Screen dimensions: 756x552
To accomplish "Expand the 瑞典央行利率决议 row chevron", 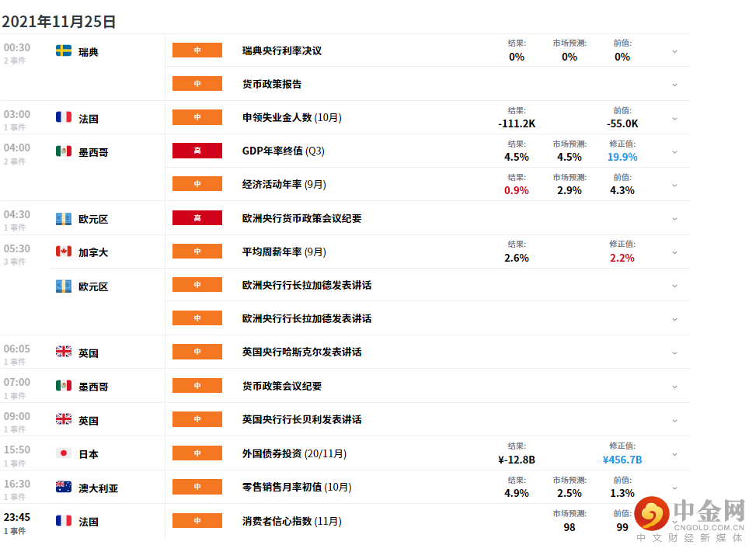I will [674, 51].
